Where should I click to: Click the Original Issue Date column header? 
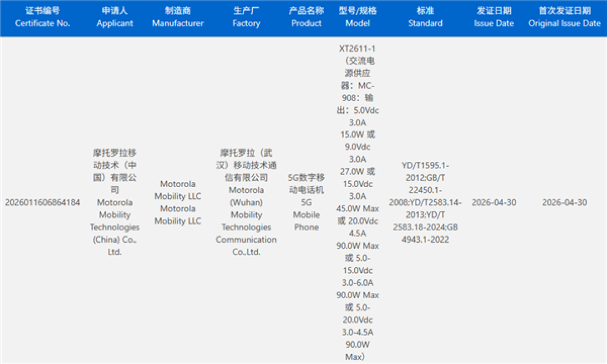click(564, 17)
